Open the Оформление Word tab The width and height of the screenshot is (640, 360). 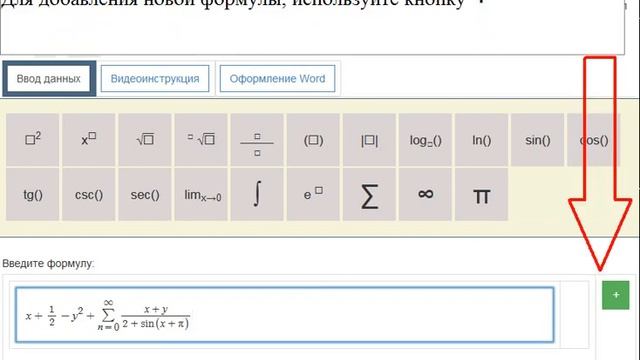click(x=278, y=78)
